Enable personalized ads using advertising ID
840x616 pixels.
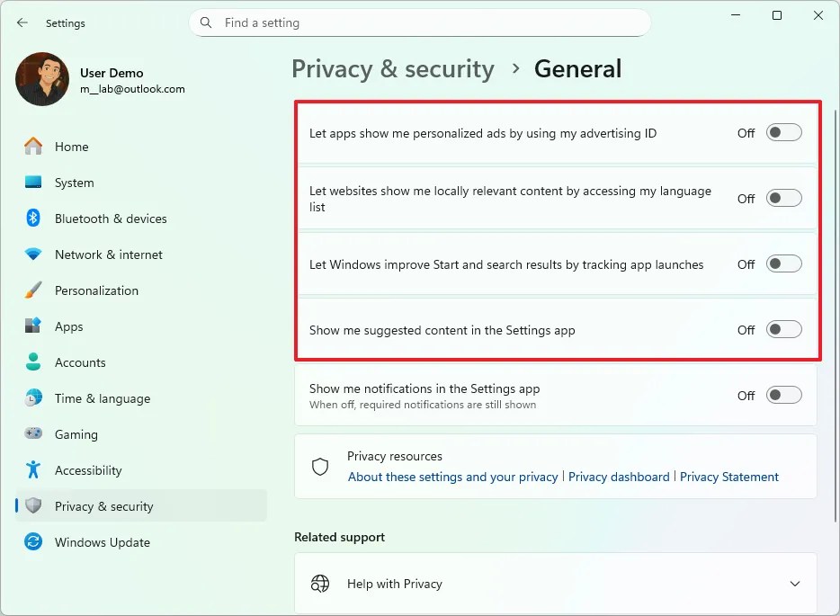click(782, 132)
